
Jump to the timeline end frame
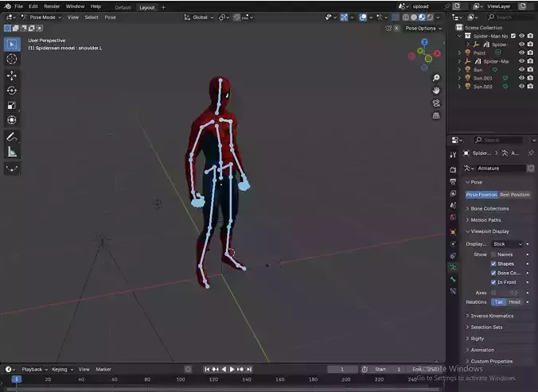point(249,369)
